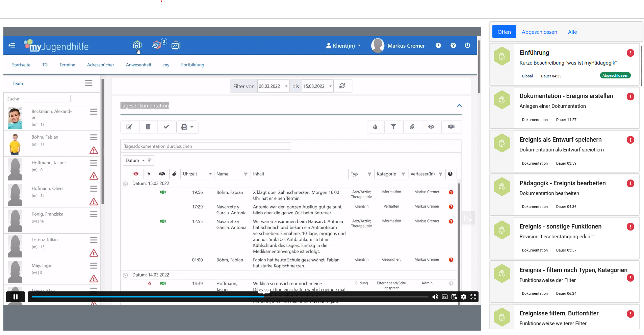Pause the video playback
Screen dimensions: 644x335
(x=16, y=297)
